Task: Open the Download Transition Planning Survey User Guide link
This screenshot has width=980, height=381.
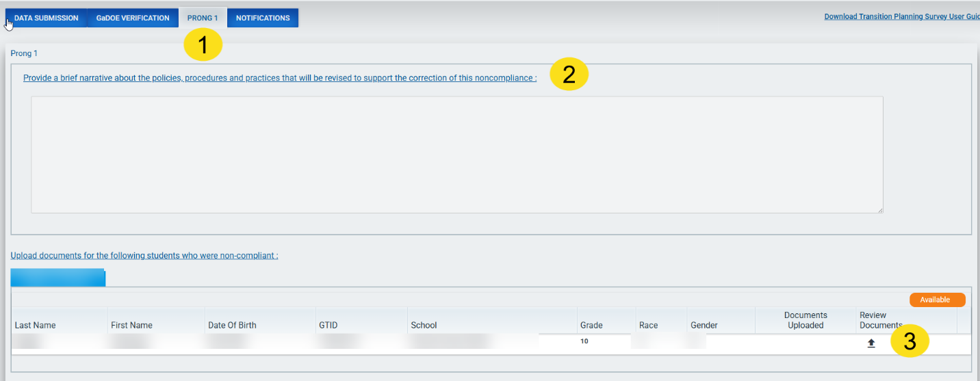Action: (x=901, y=16)
